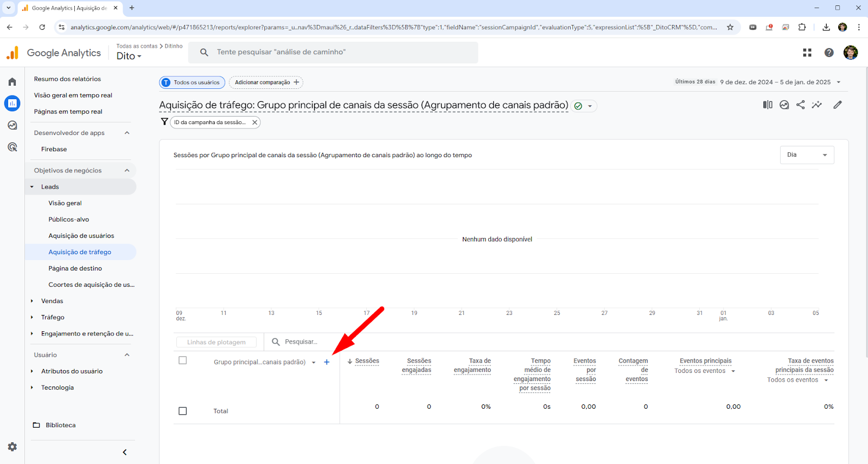
Task: Open the account profile avatar
Action: (851, 53)
